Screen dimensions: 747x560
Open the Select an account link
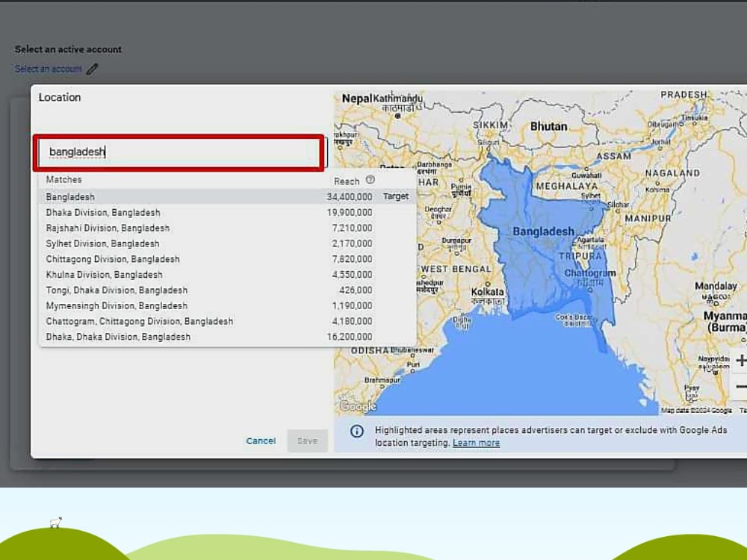click(x=48, y=69)
